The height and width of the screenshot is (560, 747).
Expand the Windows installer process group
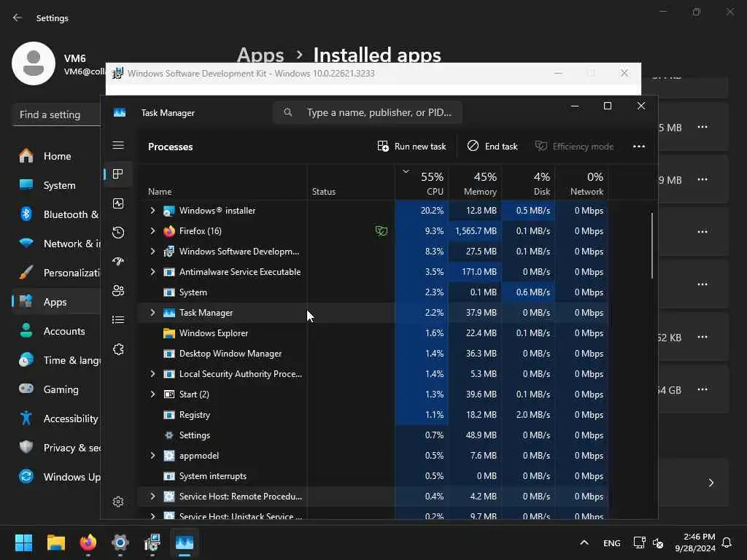[x=152, y=211]
